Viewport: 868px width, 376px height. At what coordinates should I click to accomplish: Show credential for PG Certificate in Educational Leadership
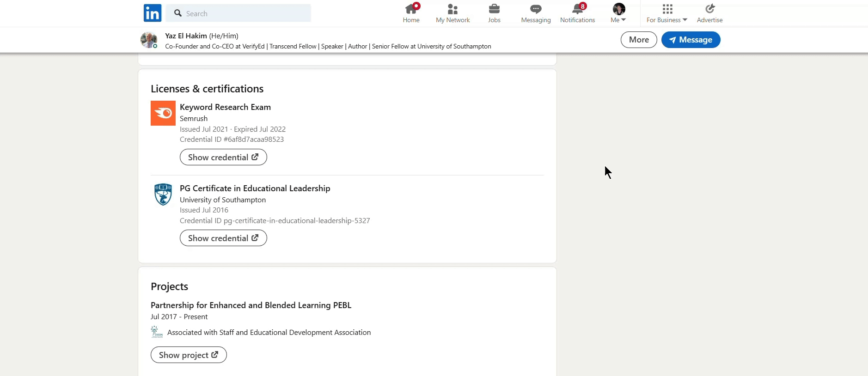click(223, 238)
